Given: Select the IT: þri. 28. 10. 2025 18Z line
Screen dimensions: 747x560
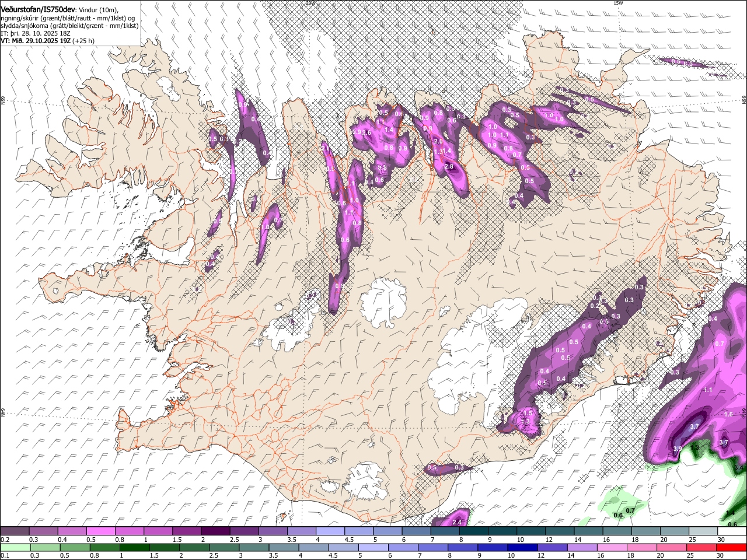Looking at the screenshot, I should pos(36,33).
